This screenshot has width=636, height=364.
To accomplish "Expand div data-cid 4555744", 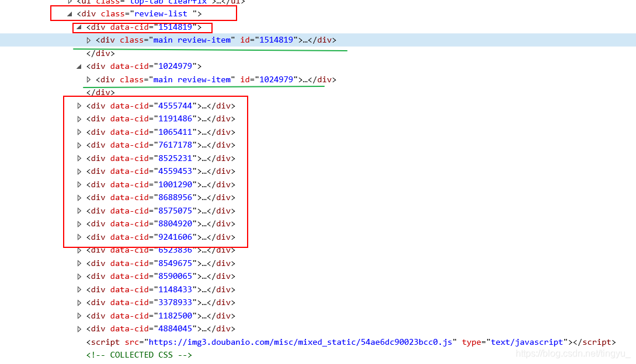I will [x=79, y=106].
